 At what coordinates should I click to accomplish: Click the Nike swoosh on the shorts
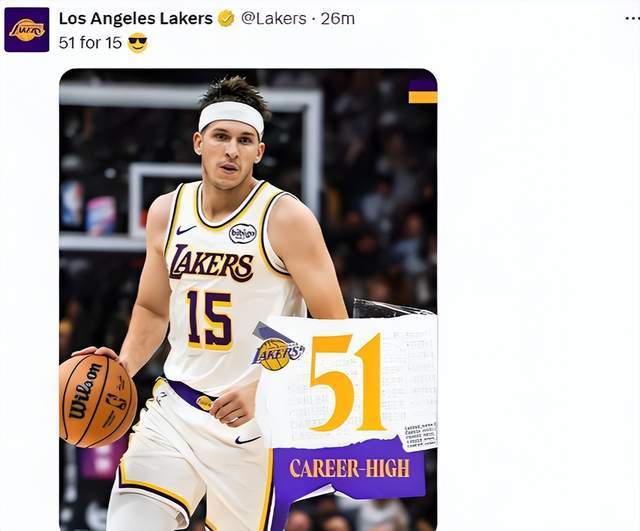(246, 439)
